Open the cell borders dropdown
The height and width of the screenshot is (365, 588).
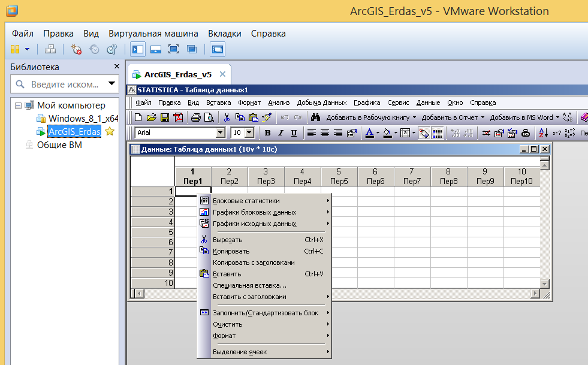point(414,133)
